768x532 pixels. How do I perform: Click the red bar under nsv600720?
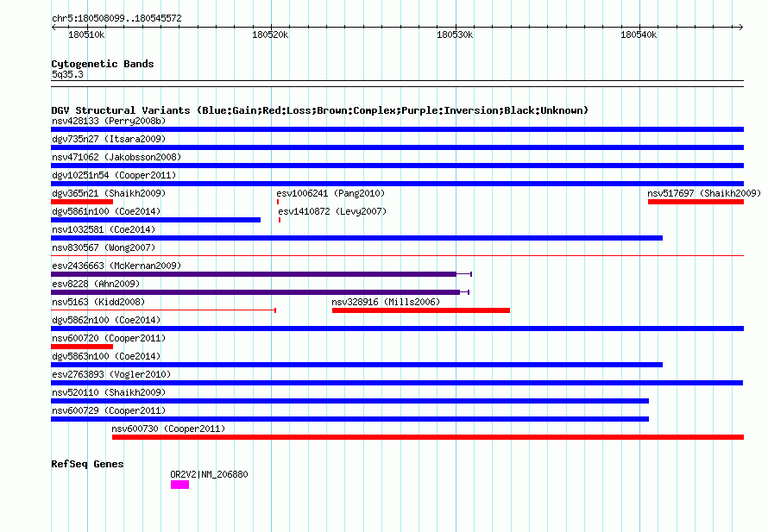pyautogui.click(x=82, y=347)
